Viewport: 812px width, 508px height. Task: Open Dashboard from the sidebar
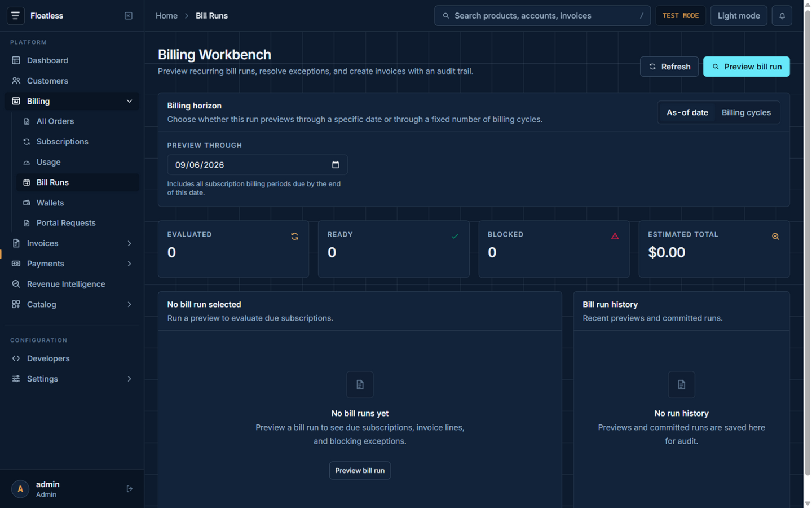(x=72, y=60)
